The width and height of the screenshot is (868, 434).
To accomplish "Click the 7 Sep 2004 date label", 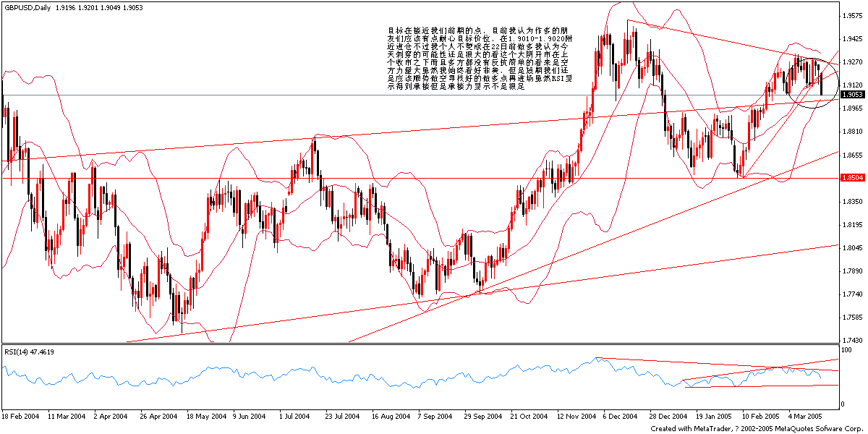I will click(x=435, y=417).
